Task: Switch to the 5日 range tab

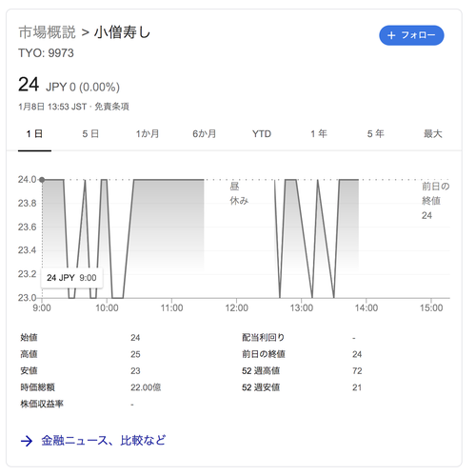Action: point(90,134)
